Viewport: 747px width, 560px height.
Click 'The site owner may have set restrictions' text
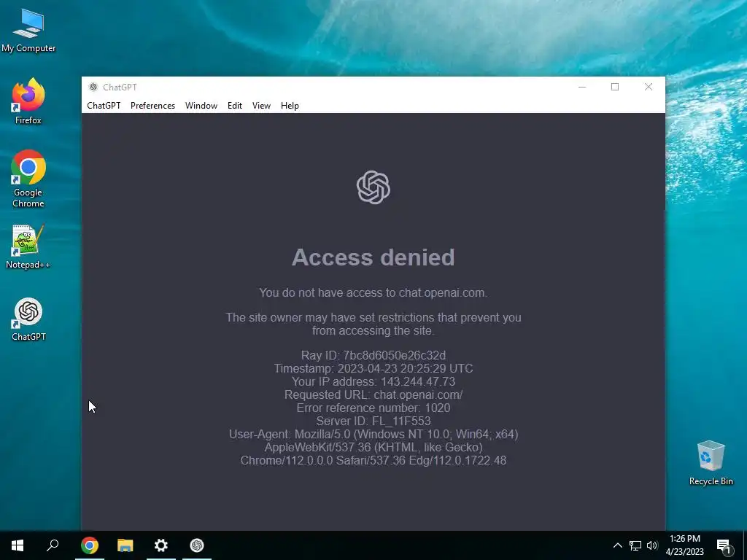click(373, 324)
